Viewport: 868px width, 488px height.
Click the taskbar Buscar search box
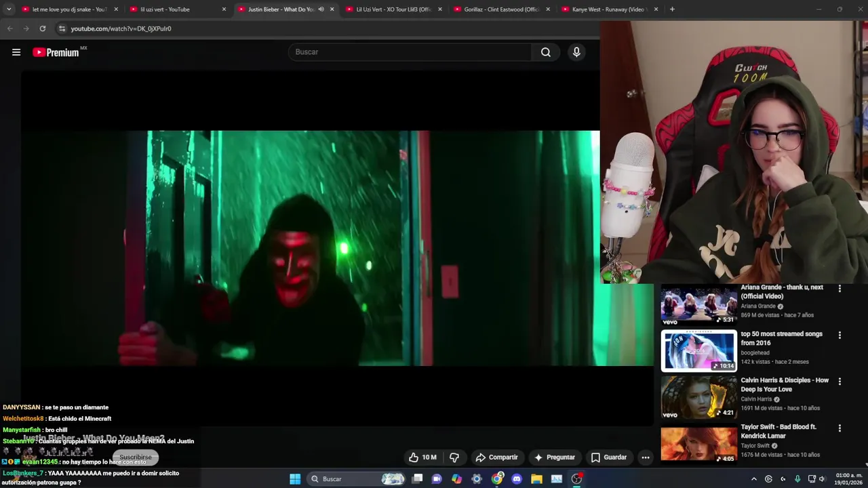tap(357, 479)
